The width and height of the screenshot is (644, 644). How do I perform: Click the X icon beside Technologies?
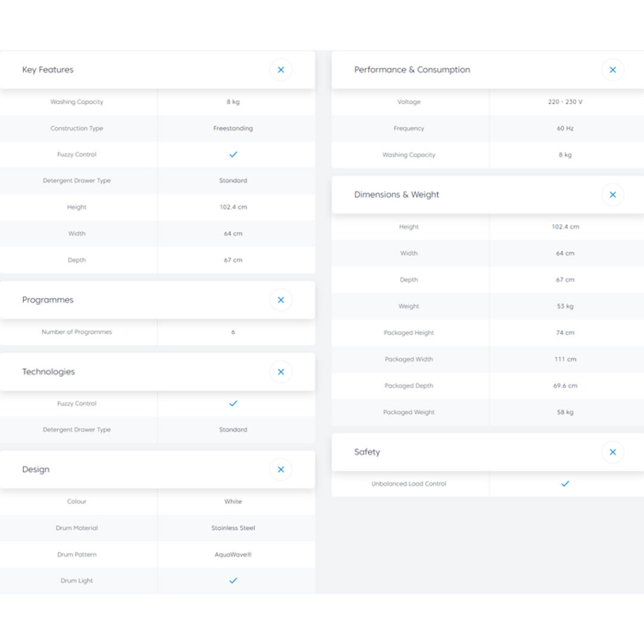point(280,372)
